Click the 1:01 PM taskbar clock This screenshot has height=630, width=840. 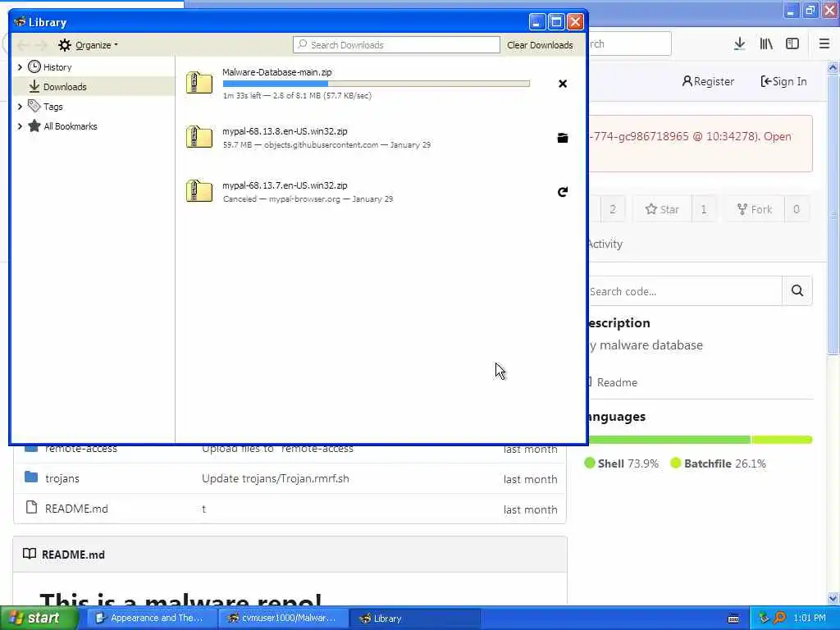click(810, 619)
